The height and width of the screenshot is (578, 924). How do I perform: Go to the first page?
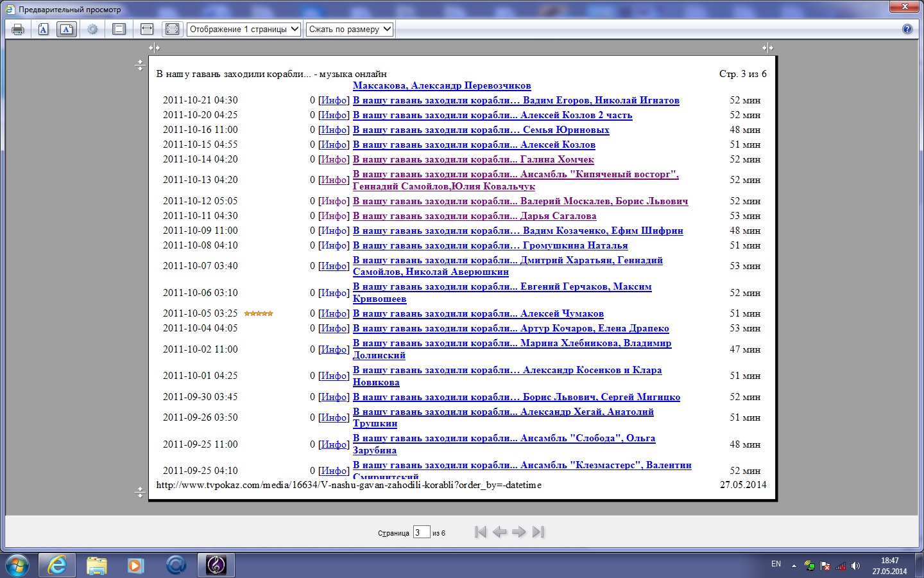(x=480, y=532)
